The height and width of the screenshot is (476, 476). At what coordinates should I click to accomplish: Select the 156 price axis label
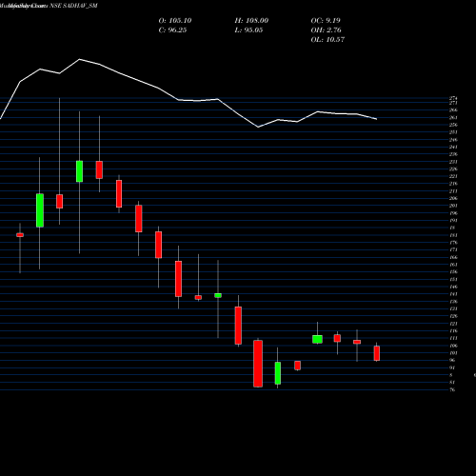pos(453,272)
